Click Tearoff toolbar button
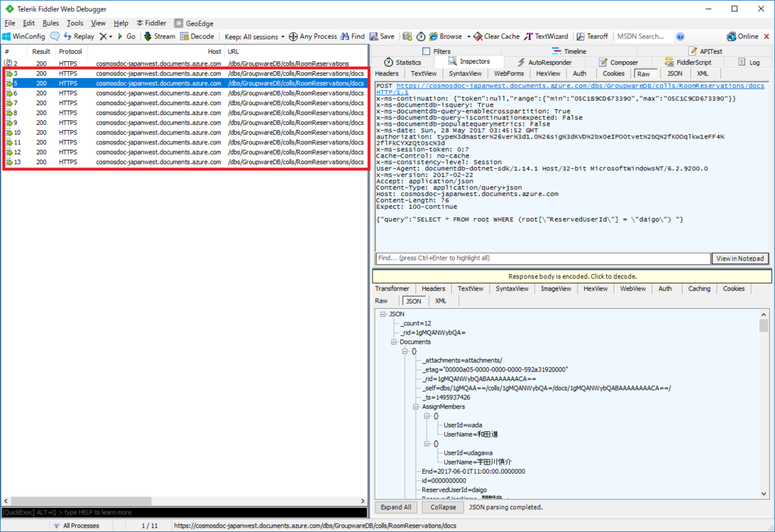Screen dimensions: 775x532 pyautogui.click(x=592, y=36)
